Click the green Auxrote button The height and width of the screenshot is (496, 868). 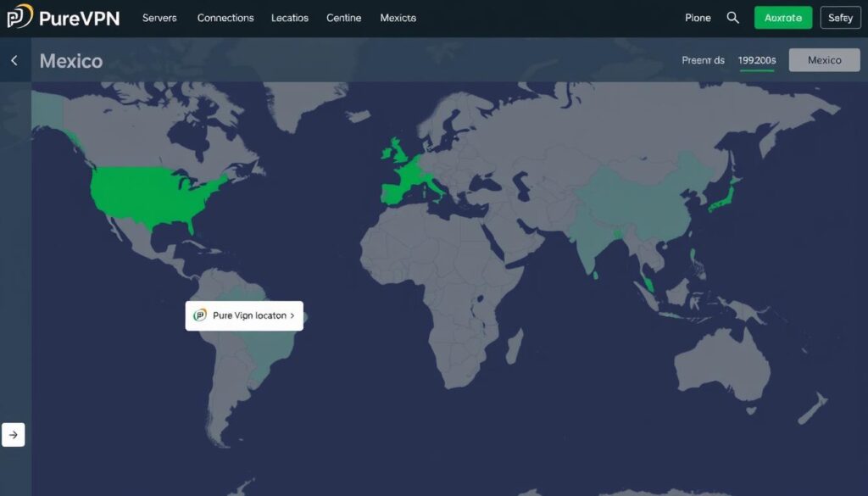click(x=782, y=18)
